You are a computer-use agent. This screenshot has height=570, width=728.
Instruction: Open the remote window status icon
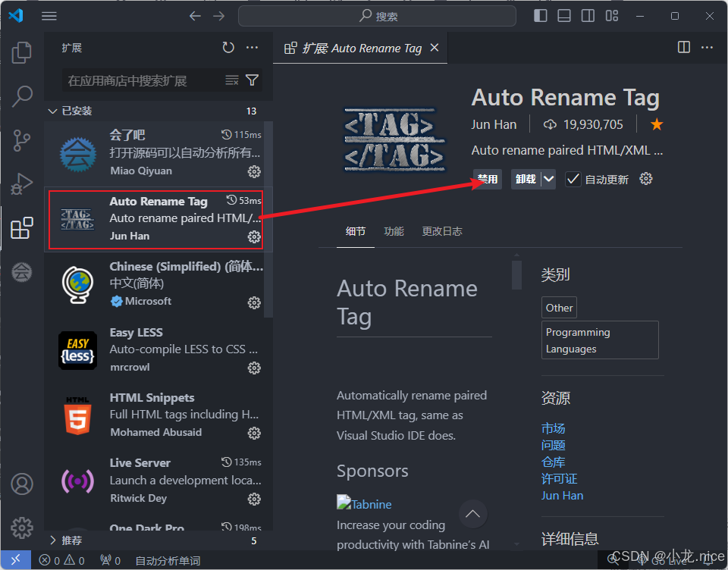16,560
